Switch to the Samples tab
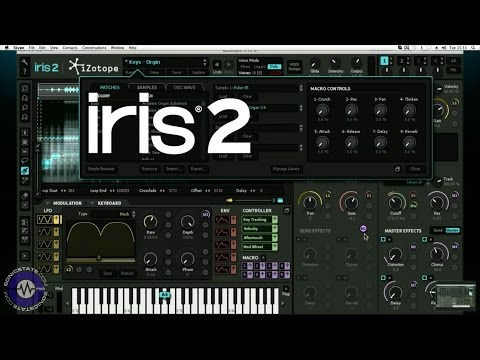Viewport: 480px width, 360px height. point(147,87)
